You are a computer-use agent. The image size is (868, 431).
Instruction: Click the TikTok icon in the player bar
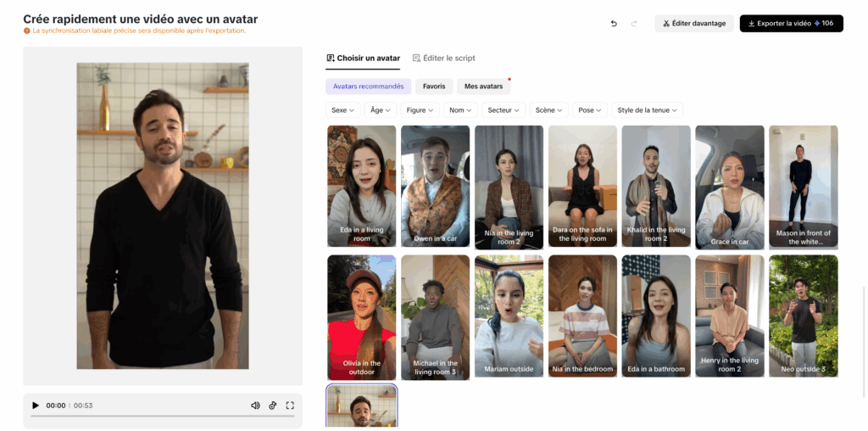tap(273, 406)
